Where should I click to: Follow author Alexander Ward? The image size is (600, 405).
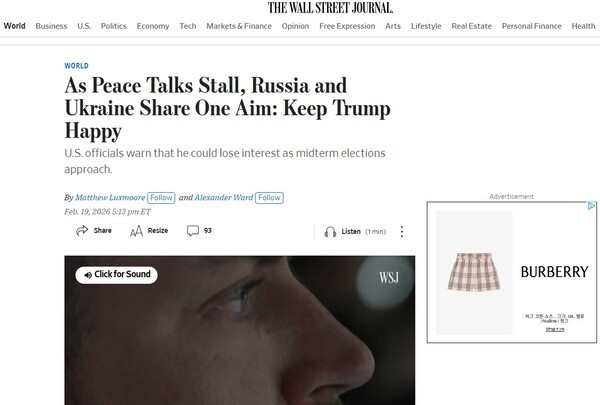click(269, 198)
